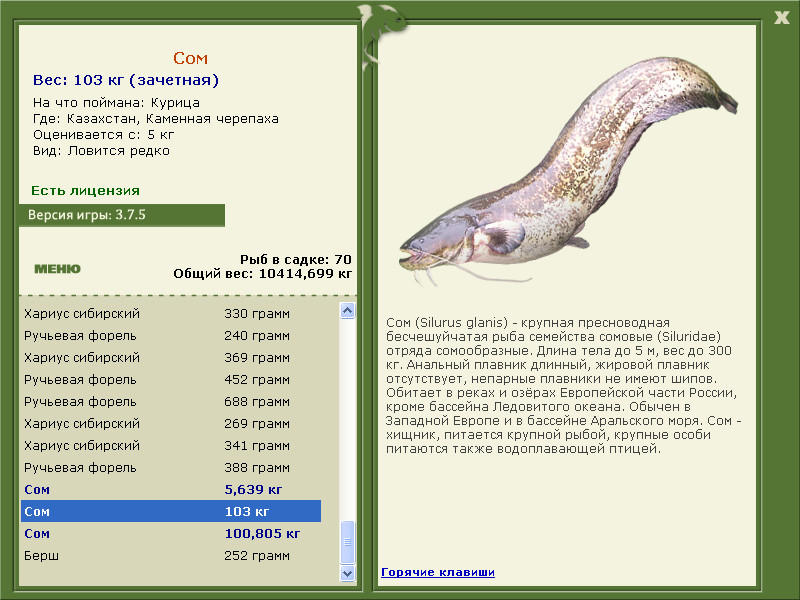Select Ручьевая форель 688 грамм row

[x=171, y=402]
